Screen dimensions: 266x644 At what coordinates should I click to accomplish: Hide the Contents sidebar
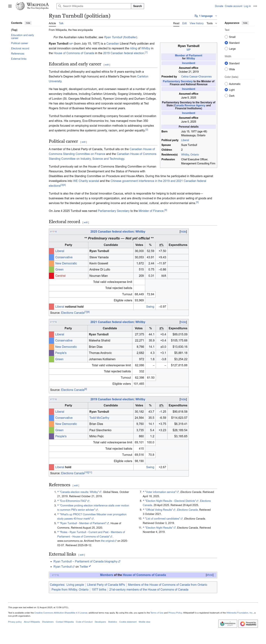click(28, 23)
